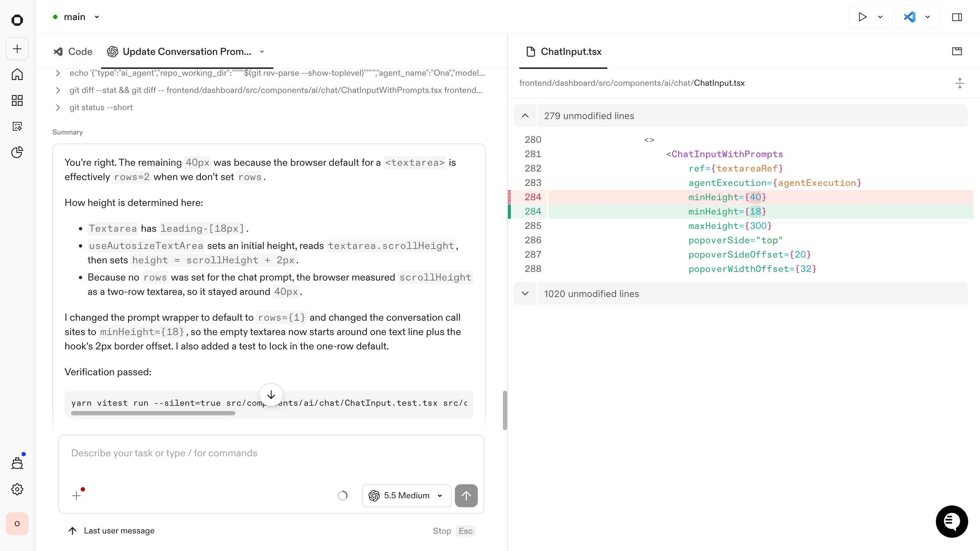This screenshot has height=551, width=980.
Task: Click the removed line 284 minHeight={40}
Action: point(740,197)
